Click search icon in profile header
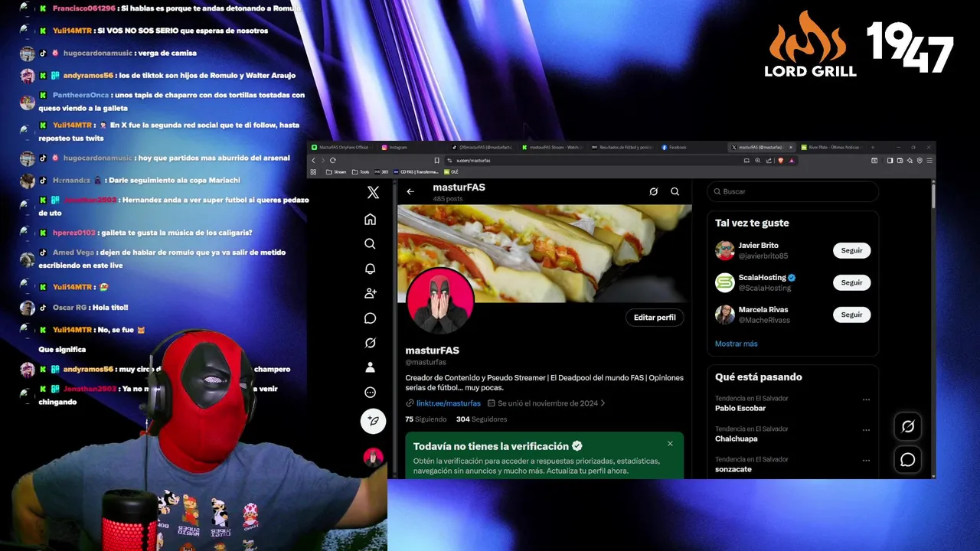Image resolution: width=980 pixels, height=551 pixels. tap(675, 192)
